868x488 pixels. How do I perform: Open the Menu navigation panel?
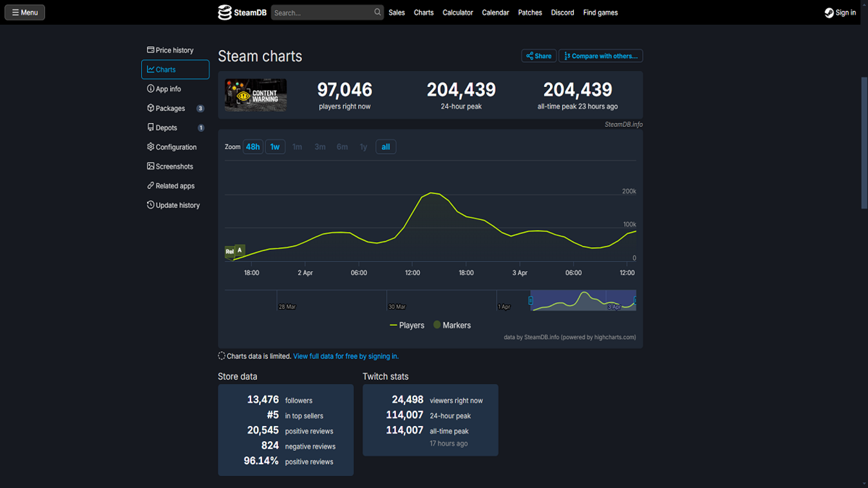tap(25, 12)
